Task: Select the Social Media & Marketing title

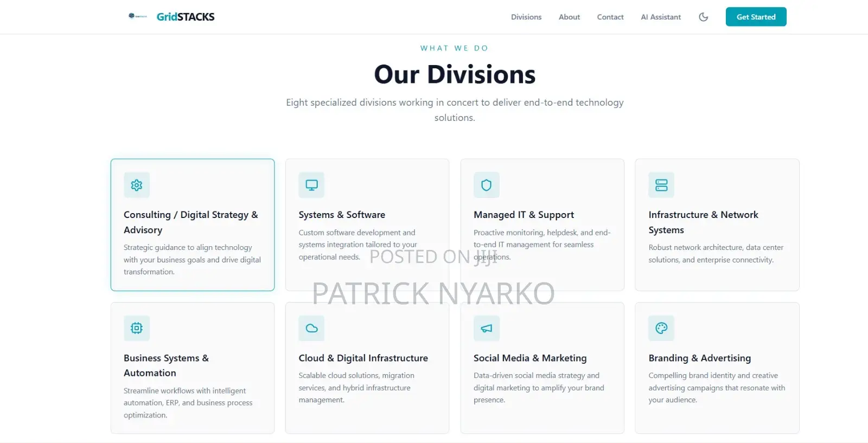Action: click(530, 358)
